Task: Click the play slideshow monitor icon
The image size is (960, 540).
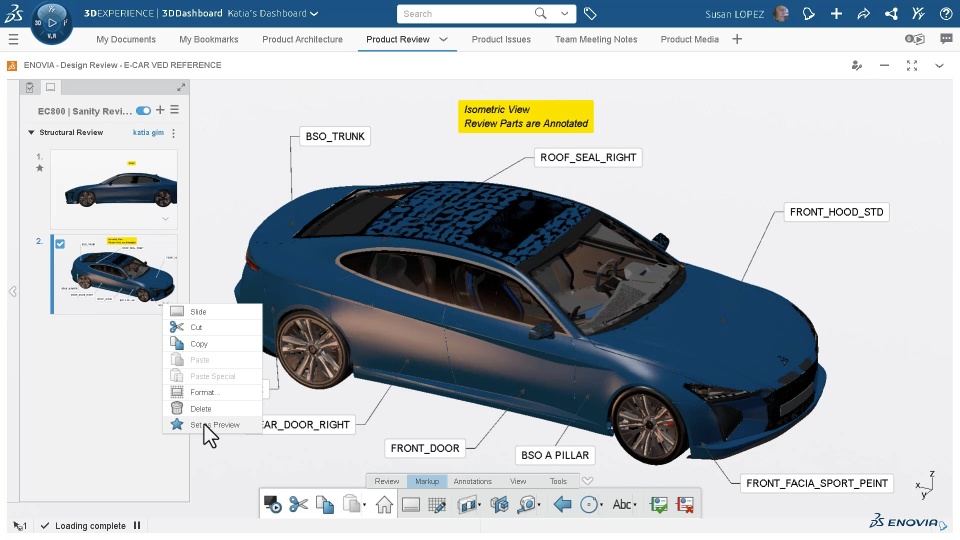Action: point(272,504)
